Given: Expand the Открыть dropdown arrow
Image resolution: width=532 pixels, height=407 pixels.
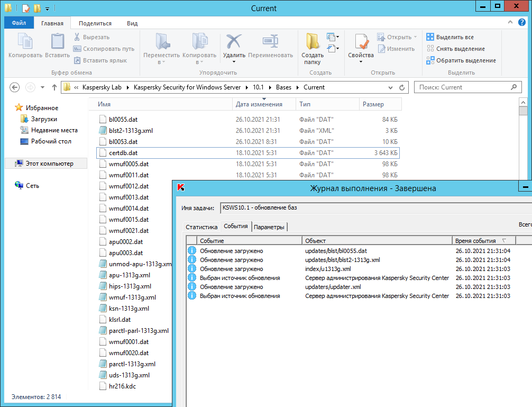Looking at the screenshot, I should 415,37.
